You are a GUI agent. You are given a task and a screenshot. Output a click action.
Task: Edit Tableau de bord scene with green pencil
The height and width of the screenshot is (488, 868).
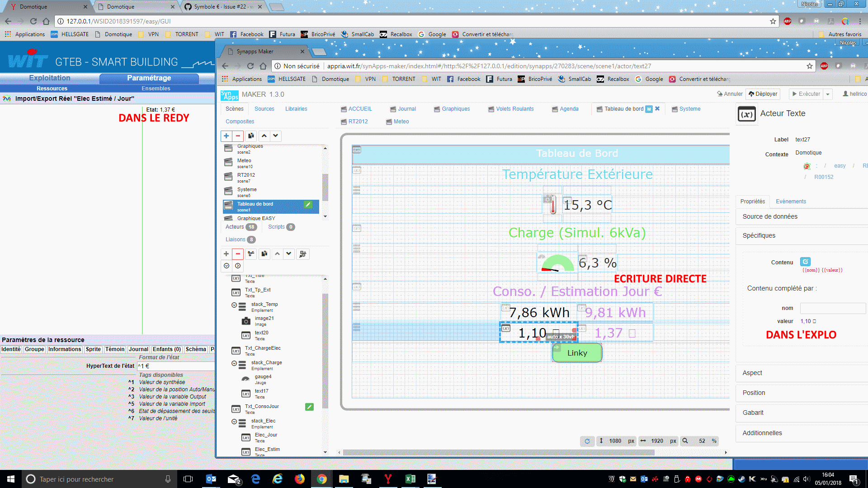click(x=308, y=205)
